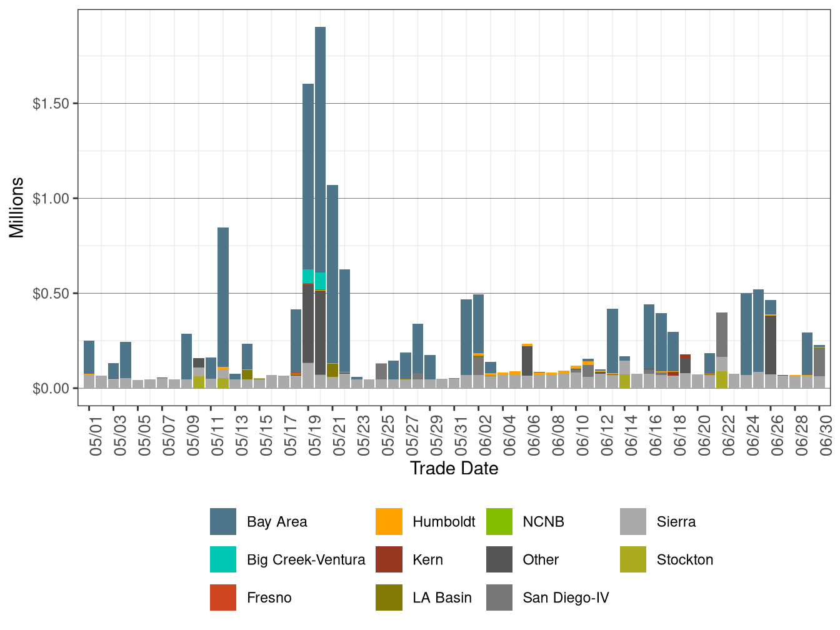Image resolution: width=840 pixels, height=630 pixels.
Task: Select the Kern legend color swatch
Action: 389,559
